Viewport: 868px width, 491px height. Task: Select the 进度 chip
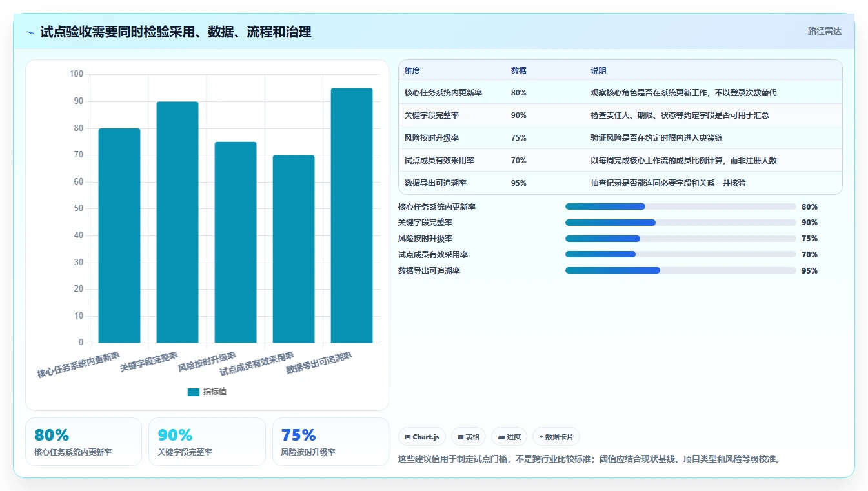pos(509,437)
